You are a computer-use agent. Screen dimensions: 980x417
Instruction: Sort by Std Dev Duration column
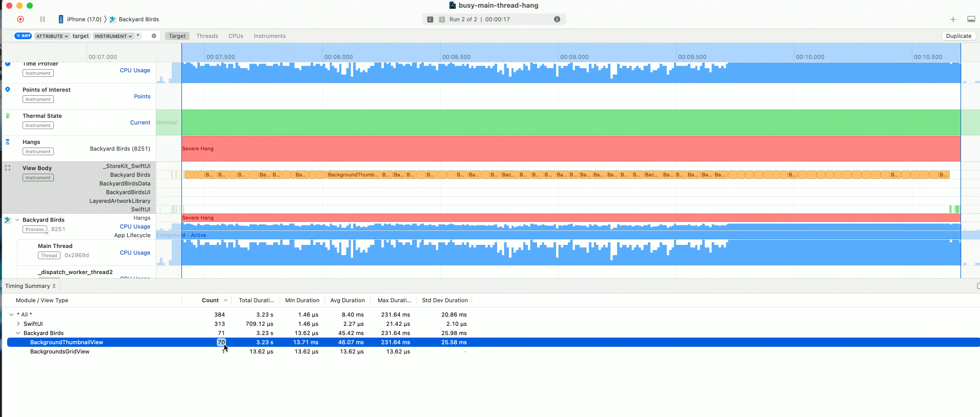pyautogui.click(x=445, y=301)
